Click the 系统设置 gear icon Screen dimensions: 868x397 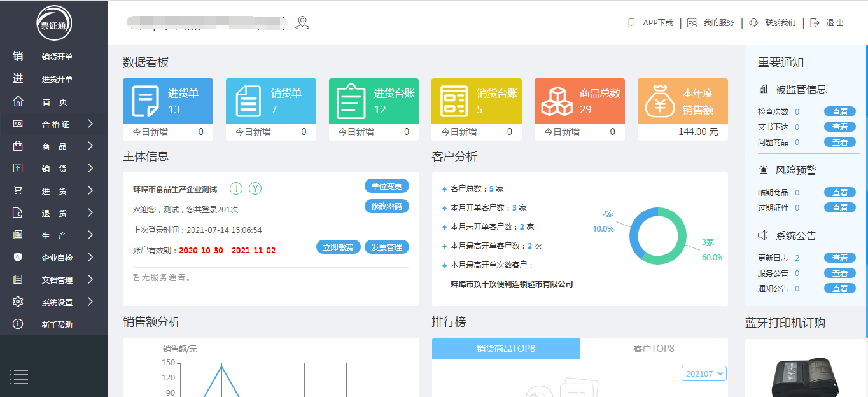coord(18,302)
